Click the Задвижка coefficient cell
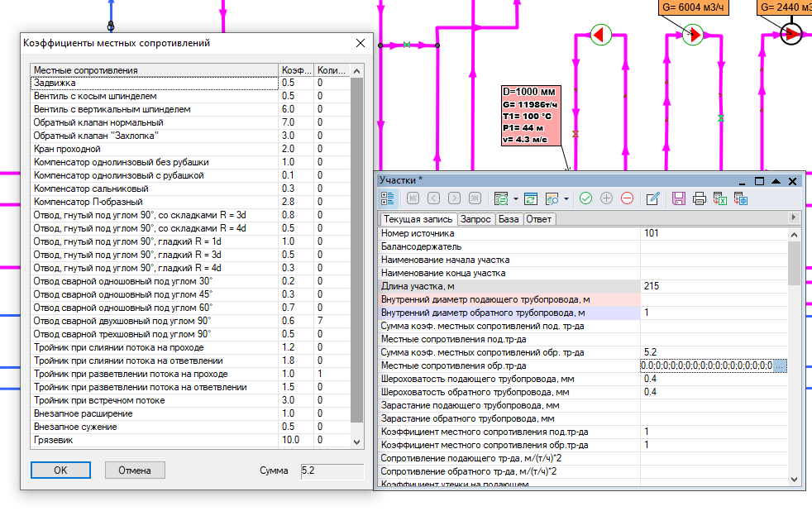The height and width of the screenshot is (511, 812). coord(296,83)
